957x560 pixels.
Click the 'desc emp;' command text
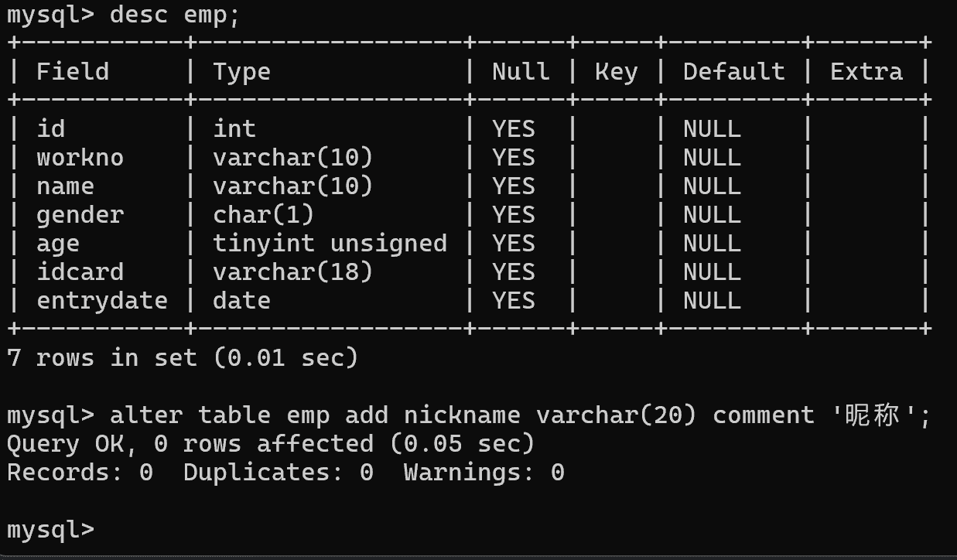[175, 15]
